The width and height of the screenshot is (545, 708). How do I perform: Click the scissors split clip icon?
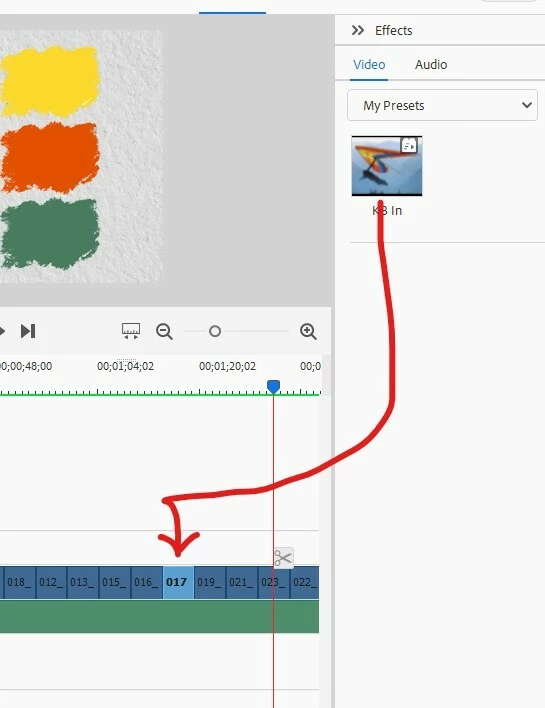[283, 558]
